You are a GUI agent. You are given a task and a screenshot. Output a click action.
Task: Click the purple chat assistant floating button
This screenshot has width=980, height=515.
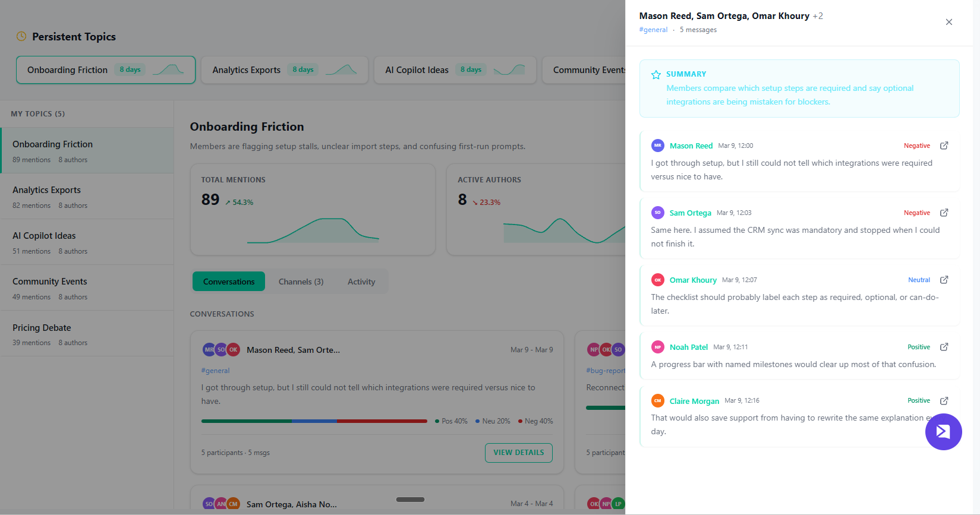tap(943, 432)
